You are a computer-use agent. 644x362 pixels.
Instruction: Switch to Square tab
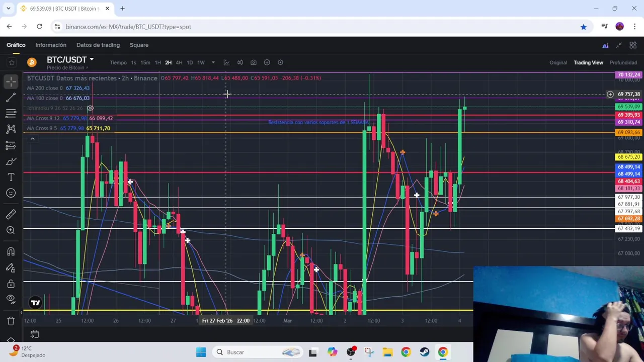click(x=139, y=45)
